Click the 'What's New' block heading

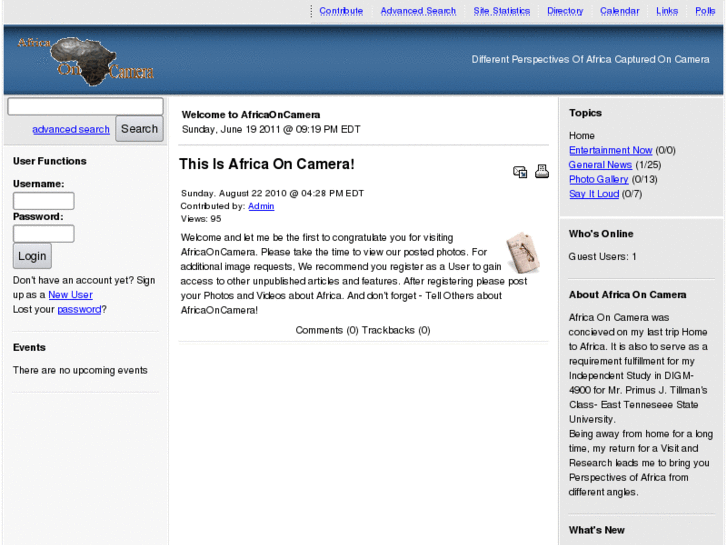(x=597, y=530)
